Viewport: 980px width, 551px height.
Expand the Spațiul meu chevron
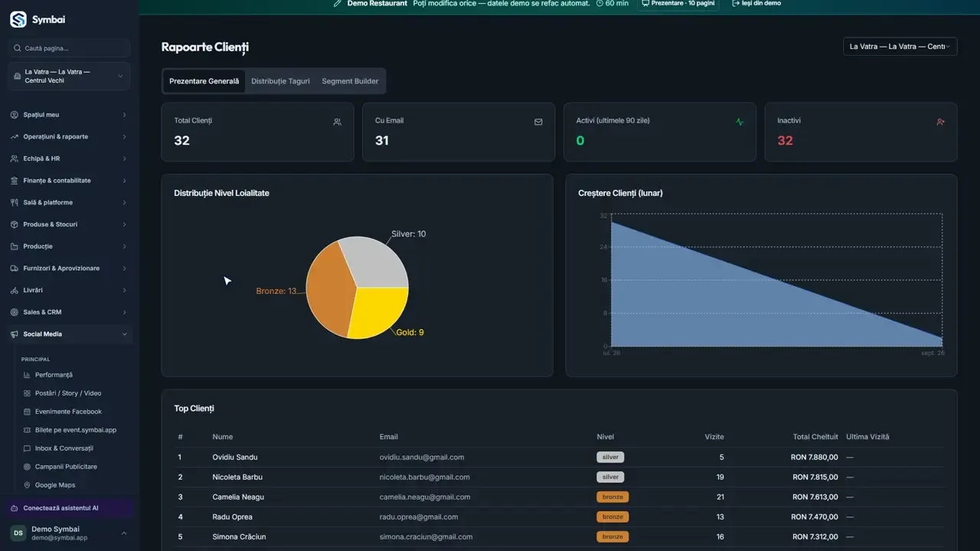124,115
